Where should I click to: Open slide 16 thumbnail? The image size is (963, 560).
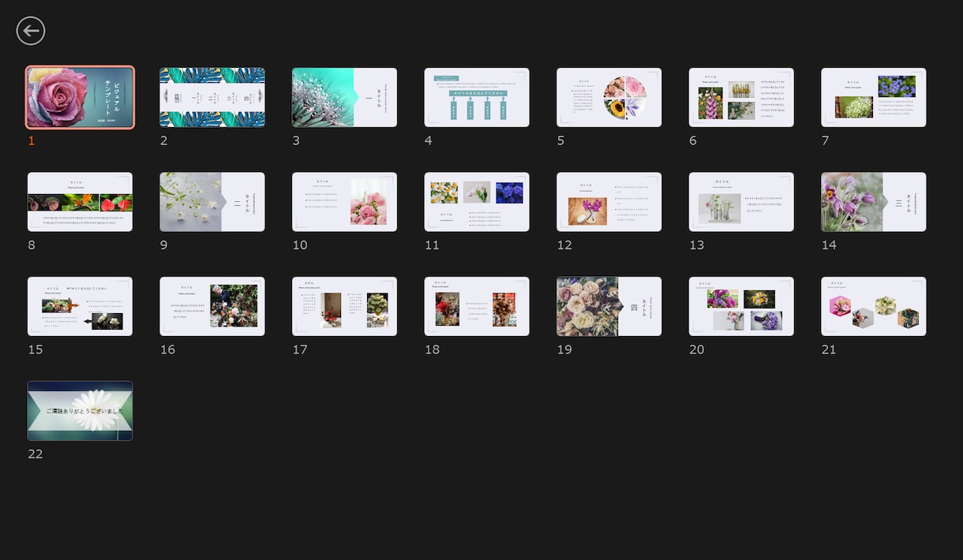coord(212,306)
